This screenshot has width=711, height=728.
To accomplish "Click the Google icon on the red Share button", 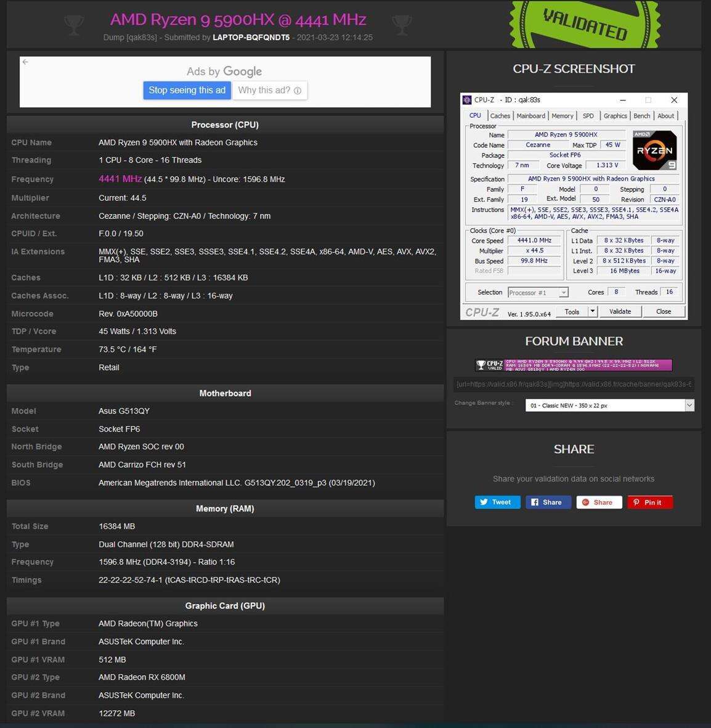I will [586, 502].
